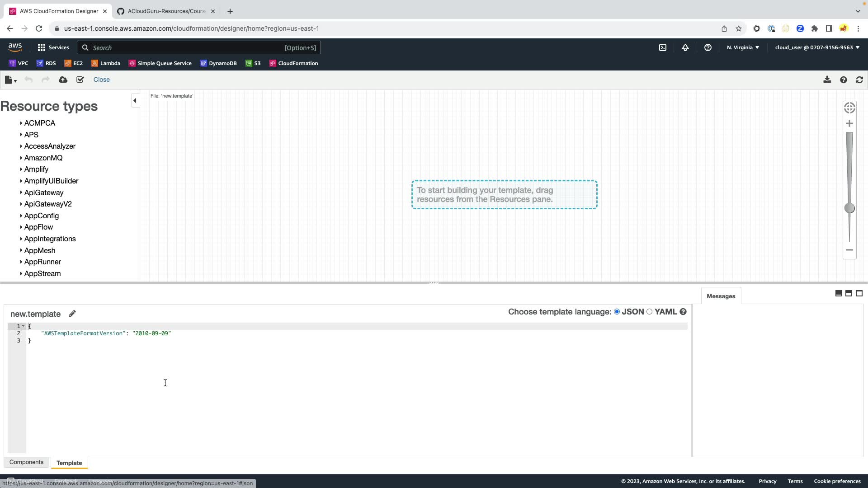This screenshot has width=868, height=488.
Task: Open AWS CloudShell from the top bar
Action: [663, 47]
